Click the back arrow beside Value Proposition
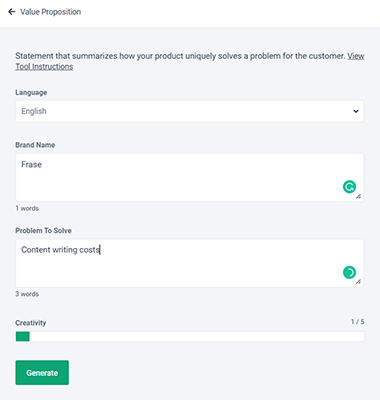380x400 pixels. 12,12
